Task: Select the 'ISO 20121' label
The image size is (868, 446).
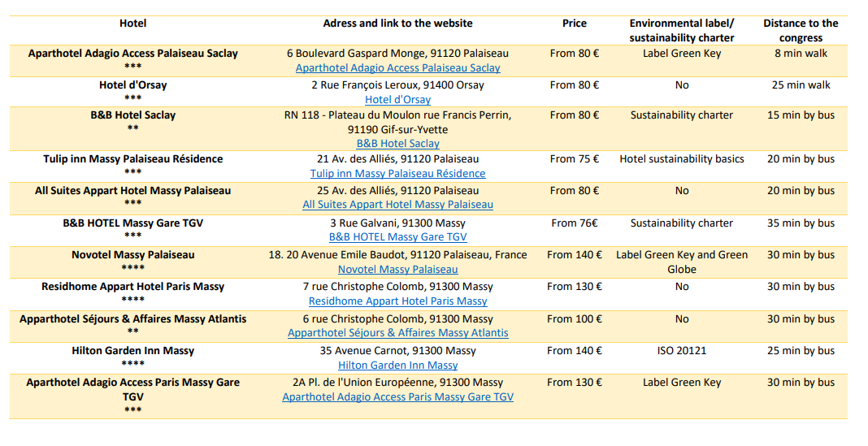Action: [681, 351]
